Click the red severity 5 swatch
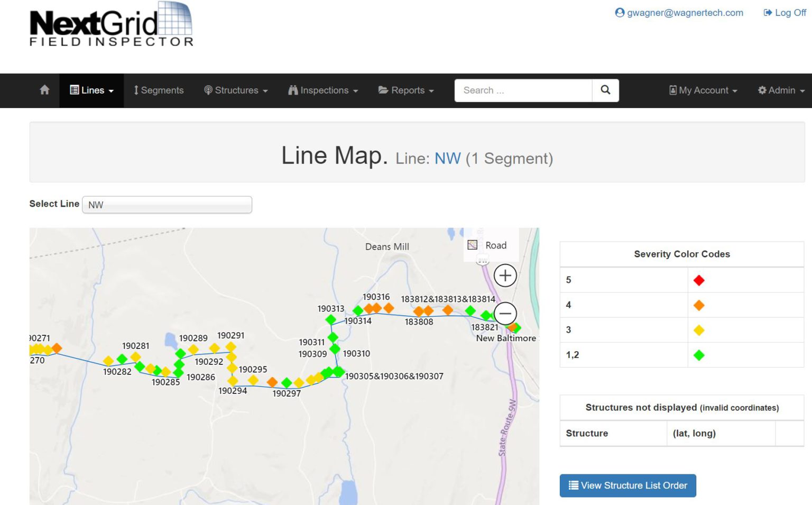 point(699,280)
